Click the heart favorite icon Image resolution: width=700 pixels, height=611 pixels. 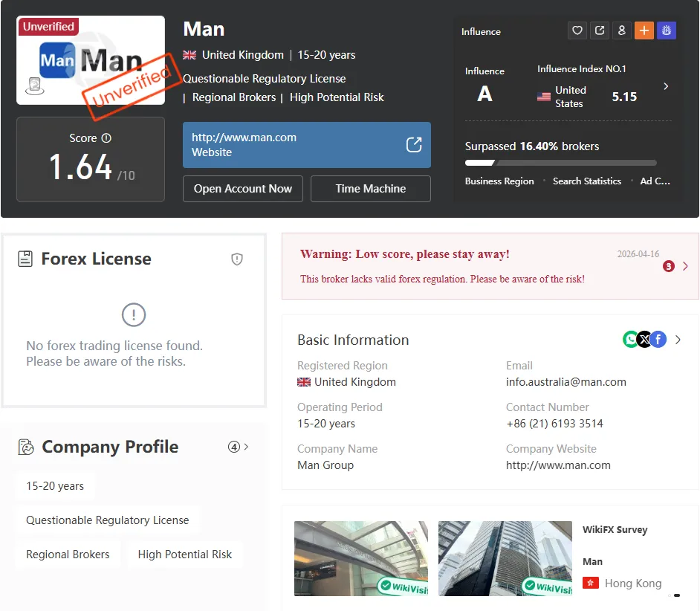pos(577,30)
